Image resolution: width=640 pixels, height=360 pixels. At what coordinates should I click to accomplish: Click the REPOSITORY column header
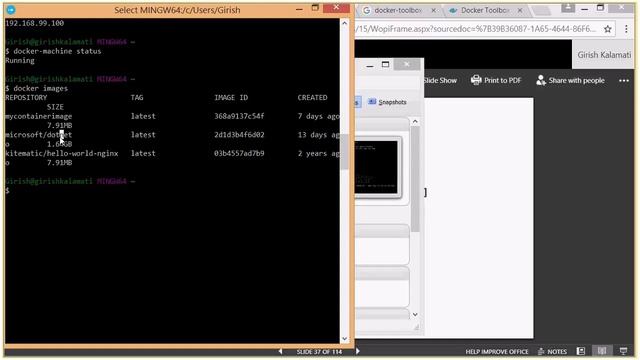[x=26, y=98]
